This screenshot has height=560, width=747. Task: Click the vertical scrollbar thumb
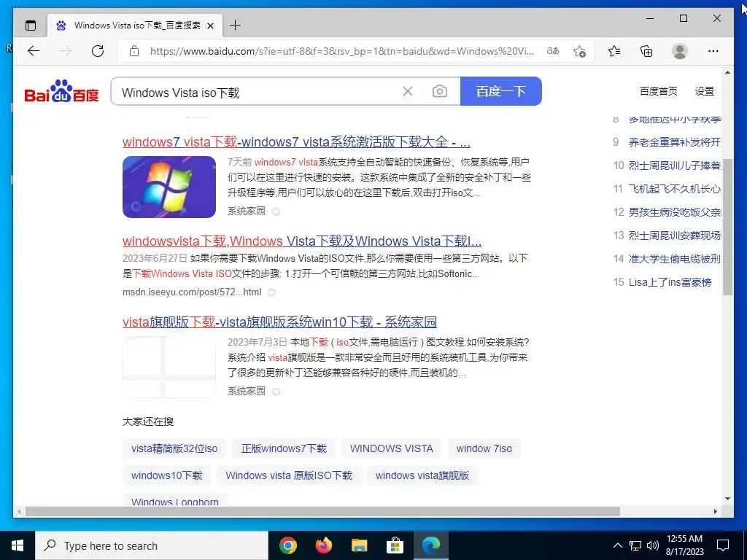(727, 227)
